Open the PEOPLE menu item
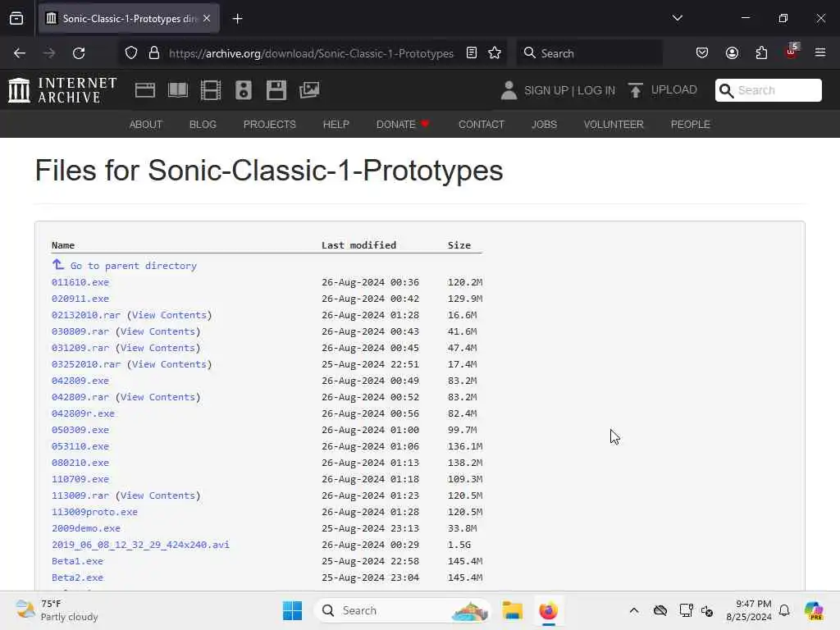Screen dimensions: 840x630 (x=690, y=125)
